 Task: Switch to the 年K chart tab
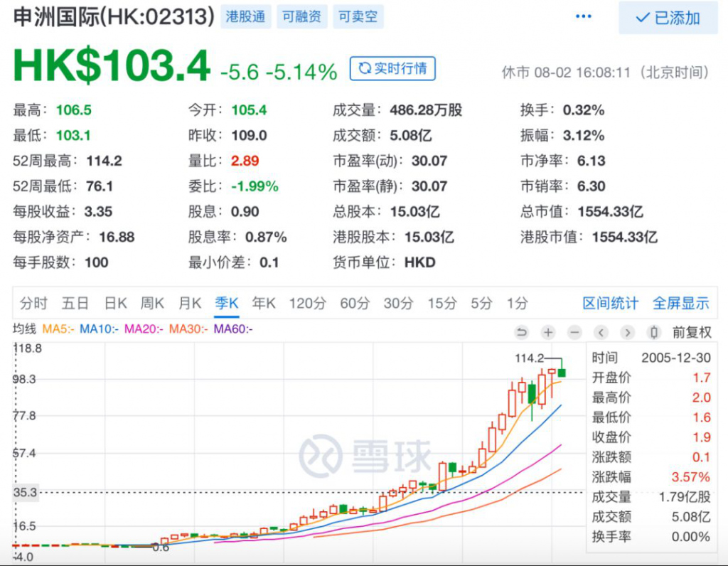click(264, 303)
